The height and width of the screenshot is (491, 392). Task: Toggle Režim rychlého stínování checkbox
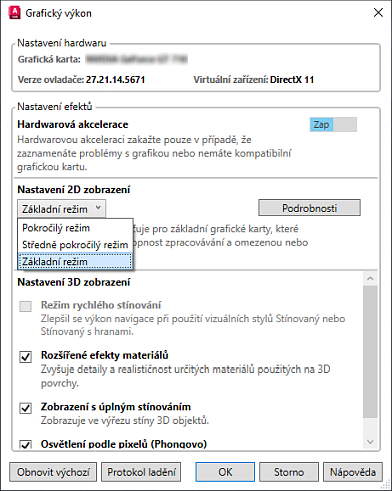coord(26,306)
